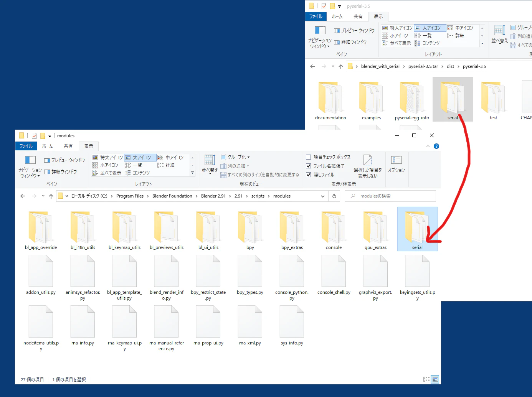Switch to 大アイコン view in modules window
The image size is (532, 397).
[x=140, y=157]
